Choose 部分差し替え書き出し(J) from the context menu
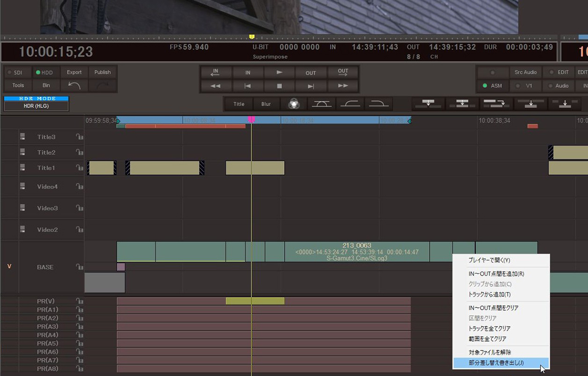This screenshot has width=588, height=376. pos(496,363)
